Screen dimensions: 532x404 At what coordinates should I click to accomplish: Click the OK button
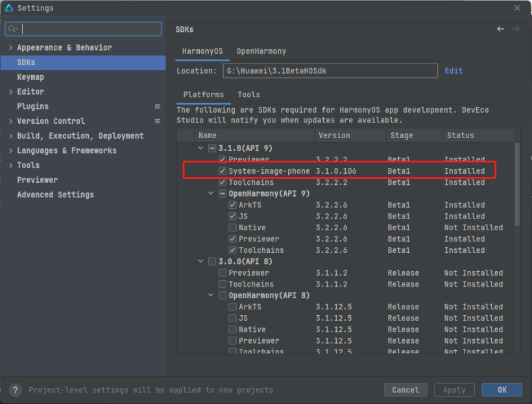pos(502,390)
